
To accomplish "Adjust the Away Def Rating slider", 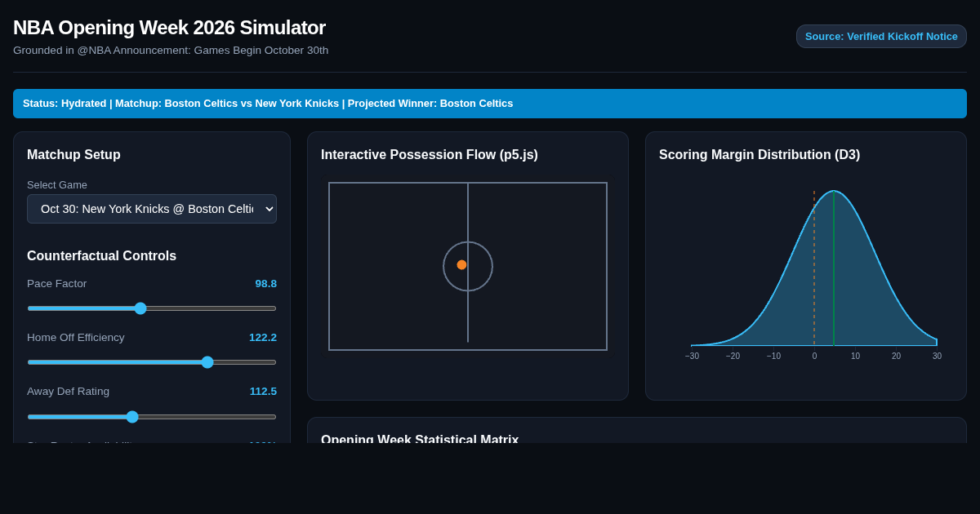I will [152, 417].
